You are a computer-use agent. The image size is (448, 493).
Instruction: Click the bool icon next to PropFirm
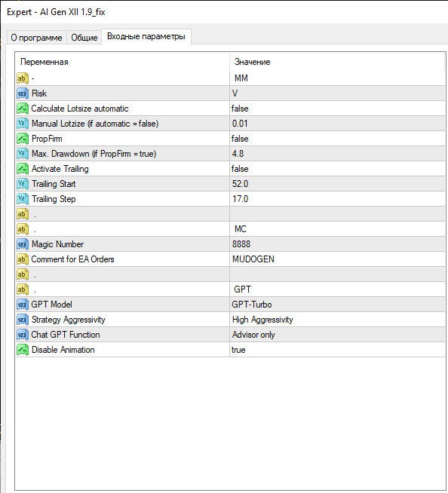coord(23,139)
